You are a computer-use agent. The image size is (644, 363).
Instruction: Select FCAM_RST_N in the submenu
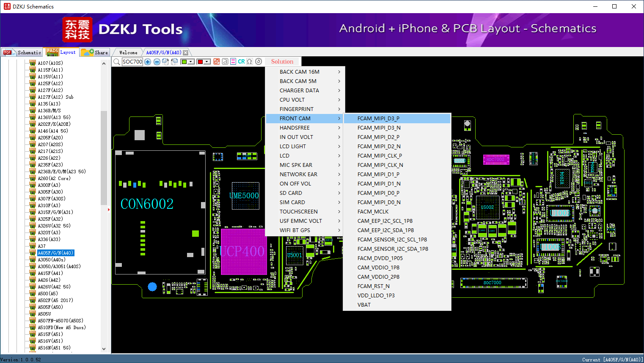point(397,286)
